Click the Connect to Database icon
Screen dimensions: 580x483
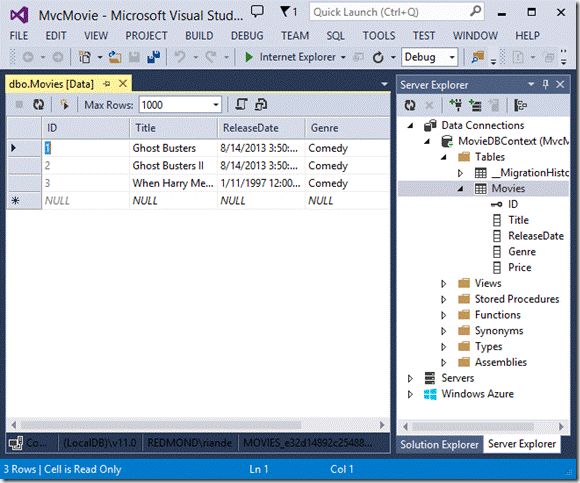456,105
